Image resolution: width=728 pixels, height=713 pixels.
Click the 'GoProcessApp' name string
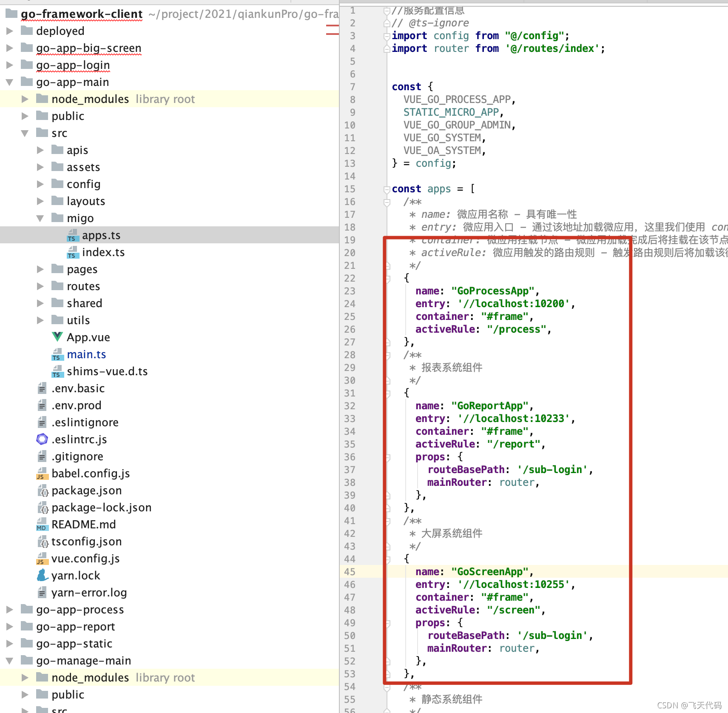pos(492,291)
